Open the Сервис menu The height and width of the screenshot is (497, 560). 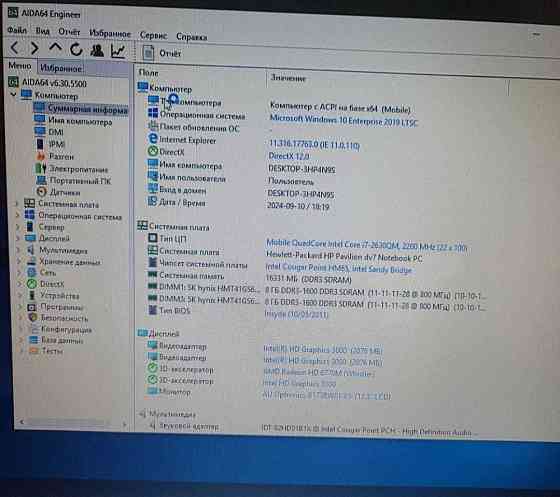point(153,35)
